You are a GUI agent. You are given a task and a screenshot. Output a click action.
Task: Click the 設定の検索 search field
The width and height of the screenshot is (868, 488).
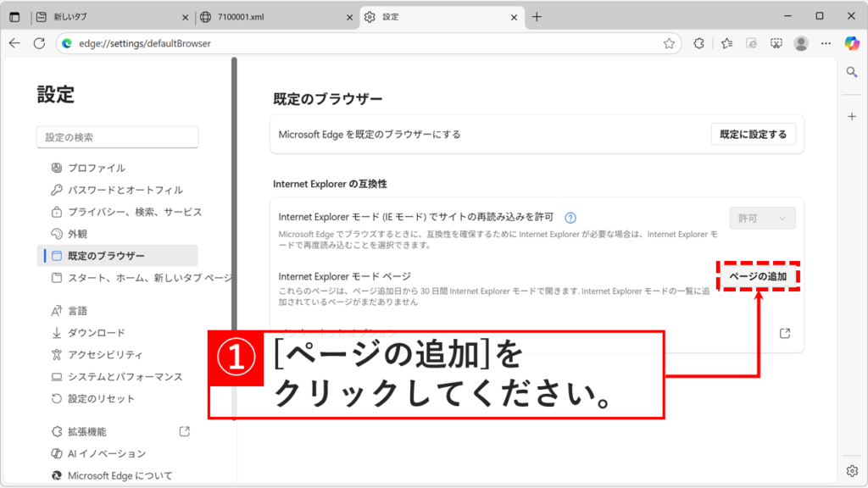pos(117,136)
